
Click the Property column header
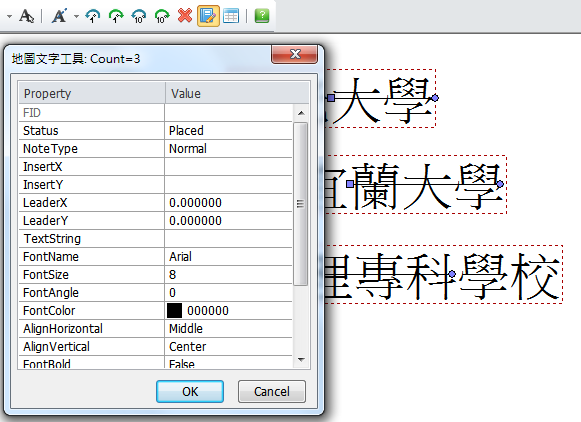[92, 93]
